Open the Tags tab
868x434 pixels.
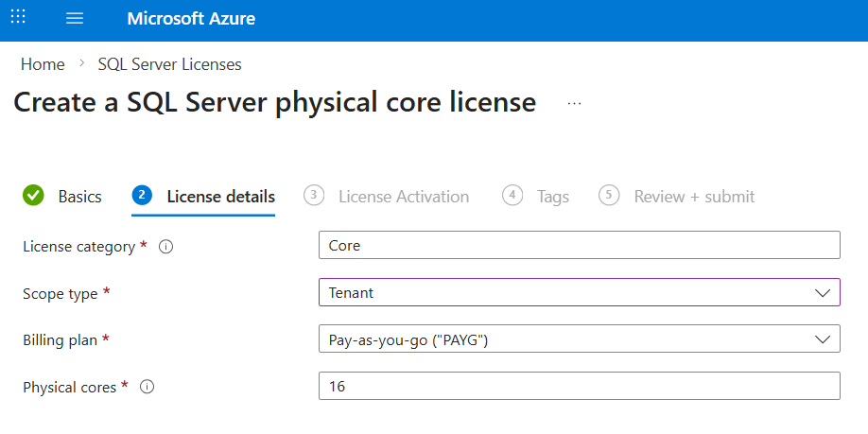535,196
